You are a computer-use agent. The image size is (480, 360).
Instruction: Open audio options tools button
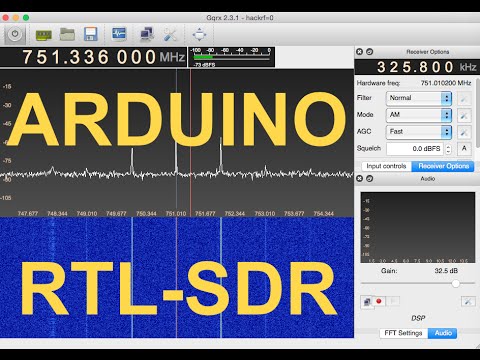(468, 301)
